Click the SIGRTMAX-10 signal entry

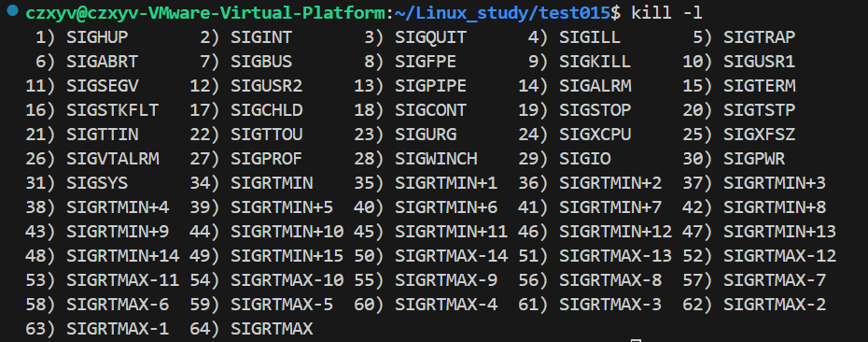click(287, 280)
